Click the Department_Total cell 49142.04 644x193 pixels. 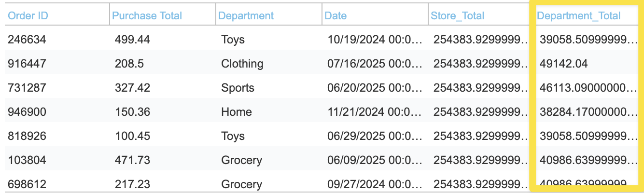(564, 64)
